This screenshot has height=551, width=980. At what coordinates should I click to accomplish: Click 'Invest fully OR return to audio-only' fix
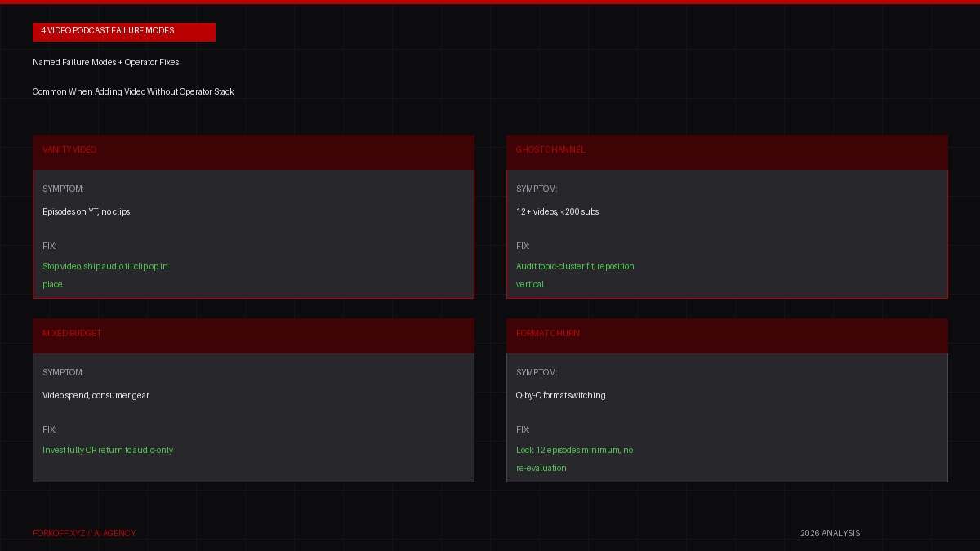point(108,451)
